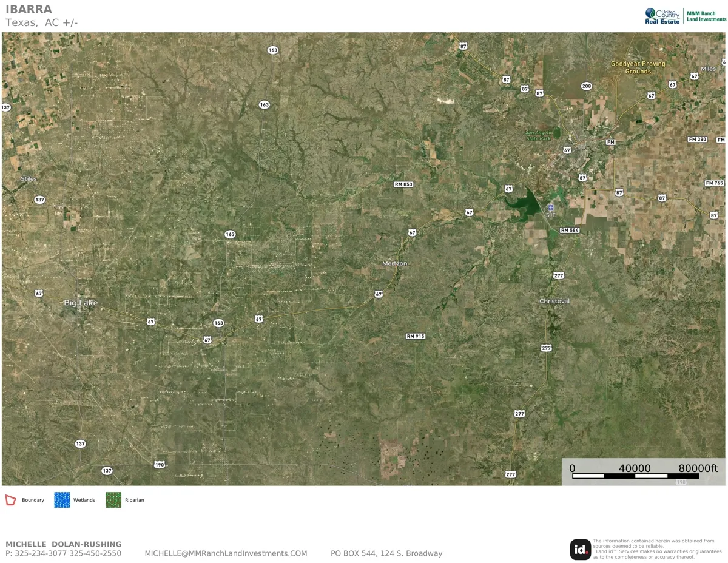Click the Goodyear Proving Grounds label
The height and width of the screenshot is (563, 728).
coord(638,67)
